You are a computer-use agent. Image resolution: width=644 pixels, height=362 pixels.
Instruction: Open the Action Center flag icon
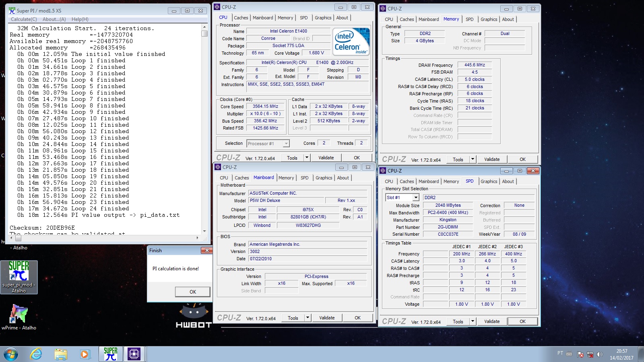point(580,354)
